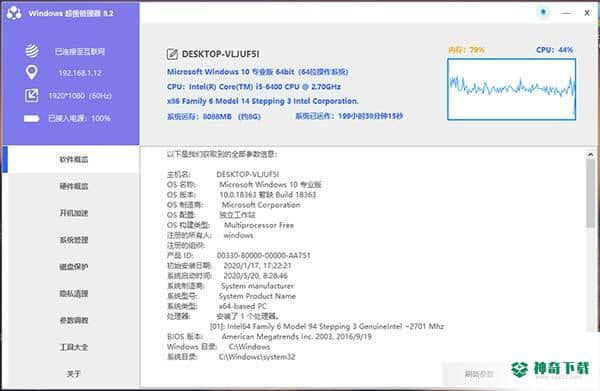The height and width of the screenshot is (391, 600).
Task: Click the Windows 超级管理器 app logo
Action: tap(14, 13)
